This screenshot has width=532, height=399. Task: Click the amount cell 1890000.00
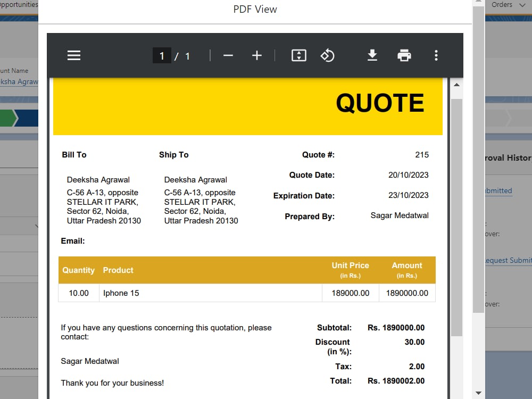pyautogui.click(x=407, y=293)
